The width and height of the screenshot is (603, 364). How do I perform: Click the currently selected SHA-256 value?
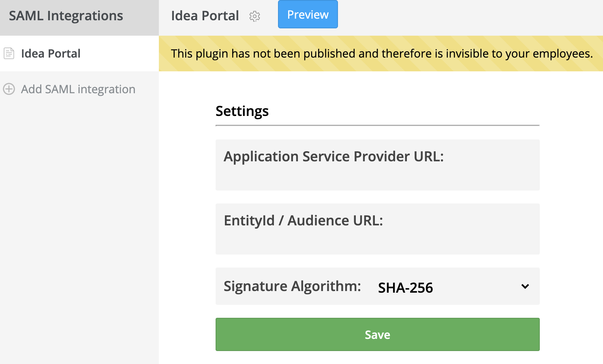pyautogui.click(x=405, y=288)
